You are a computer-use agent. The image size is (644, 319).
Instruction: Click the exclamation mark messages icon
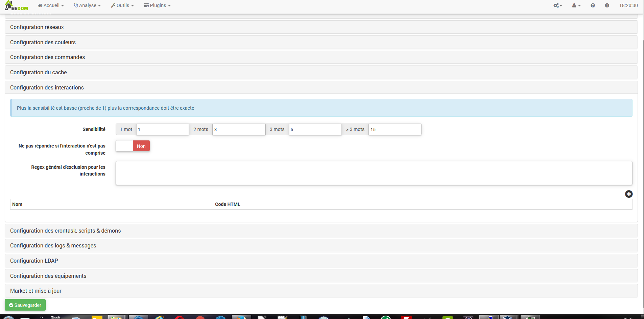pos(607,5)
